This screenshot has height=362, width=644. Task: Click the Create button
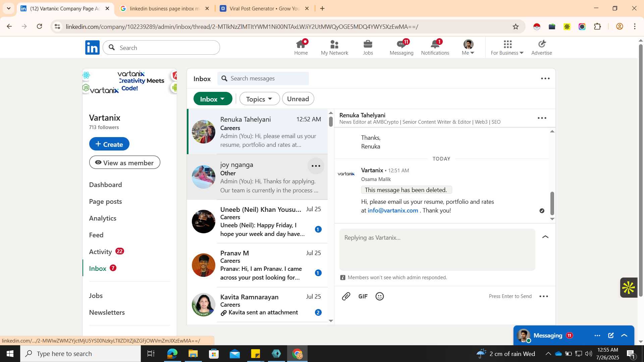point(109,144)
